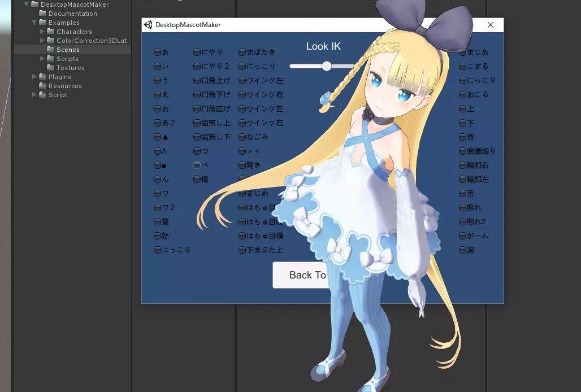Toggle the 口角下げ checkbox

(x=197, y=94)
